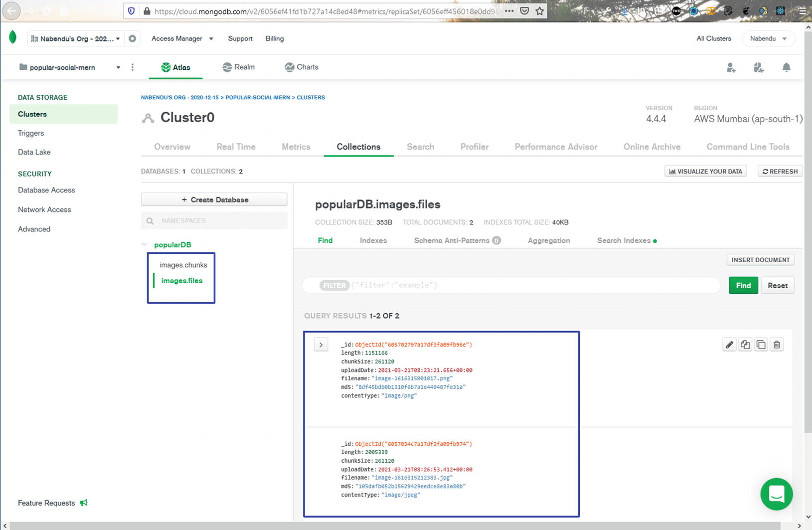Click the organization settings gear icon
This screenshot has height=530, width=812.
coord(132,38)
